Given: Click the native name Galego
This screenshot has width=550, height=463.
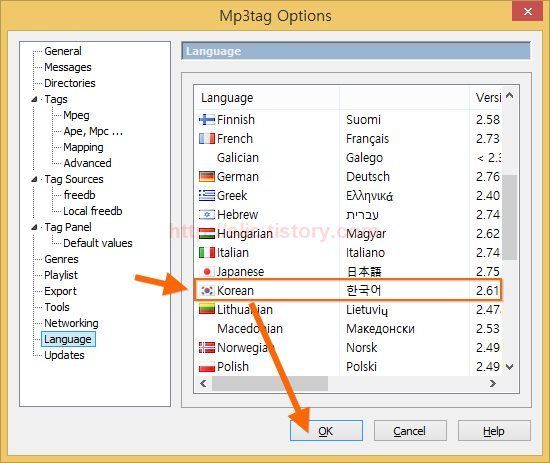Looking at the screenshot, I should pyautogui.click(x=364, y=158).
